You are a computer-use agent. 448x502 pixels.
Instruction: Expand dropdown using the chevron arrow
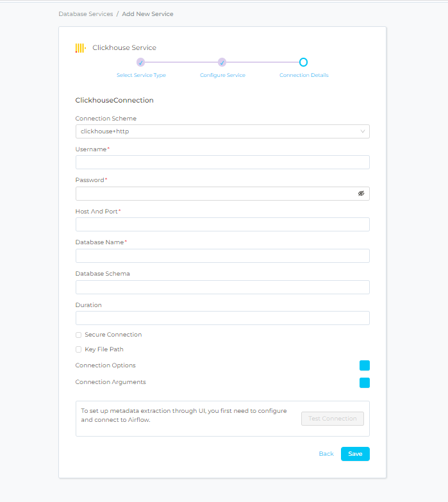tap(363, 131)
